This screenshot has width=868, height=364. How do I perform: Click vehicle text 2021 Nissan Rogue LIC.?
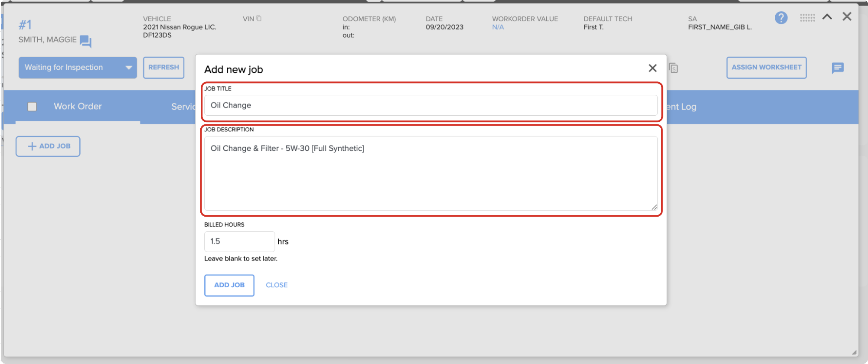pyautogui.click(x=179, y=27)
